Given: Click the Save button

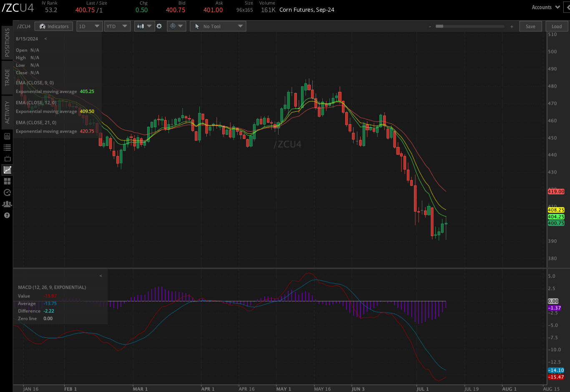Looking at the screenshot, I should [x=530, y=26].
